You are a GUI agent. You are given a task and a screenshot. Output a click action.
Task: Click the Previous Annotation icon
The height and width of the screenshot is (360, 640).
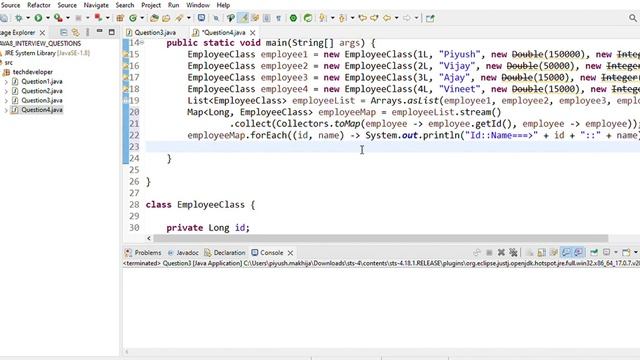click(x=342, y=18)
